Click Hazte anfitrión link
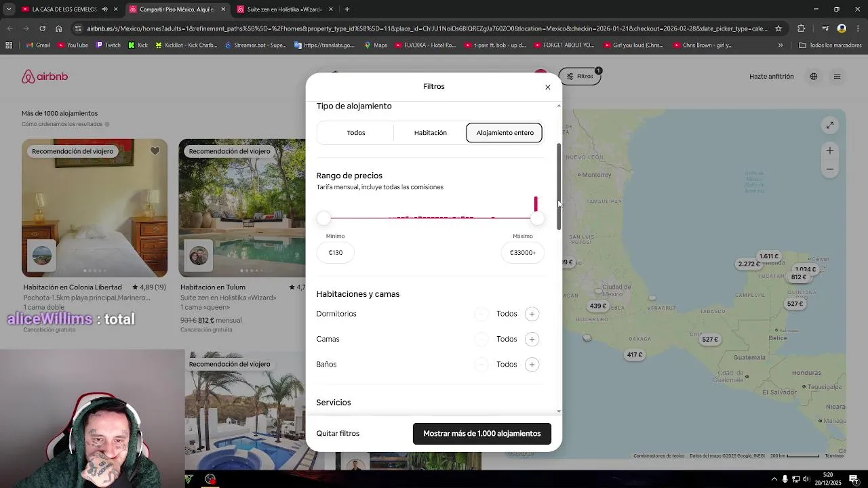868x488 pixels. click(x=771, y=77)
